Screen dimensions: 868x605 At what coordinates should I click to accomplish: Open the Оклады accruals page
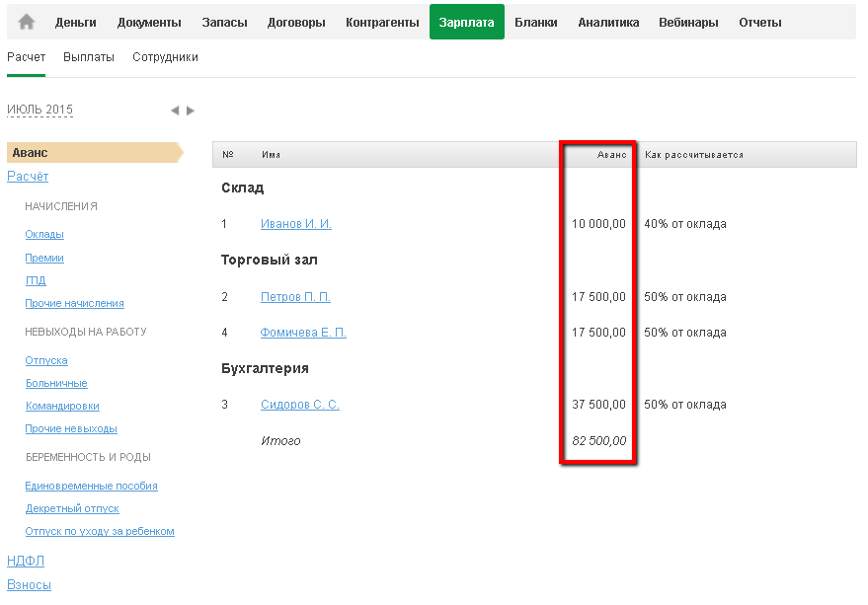(x=44, y=234)
